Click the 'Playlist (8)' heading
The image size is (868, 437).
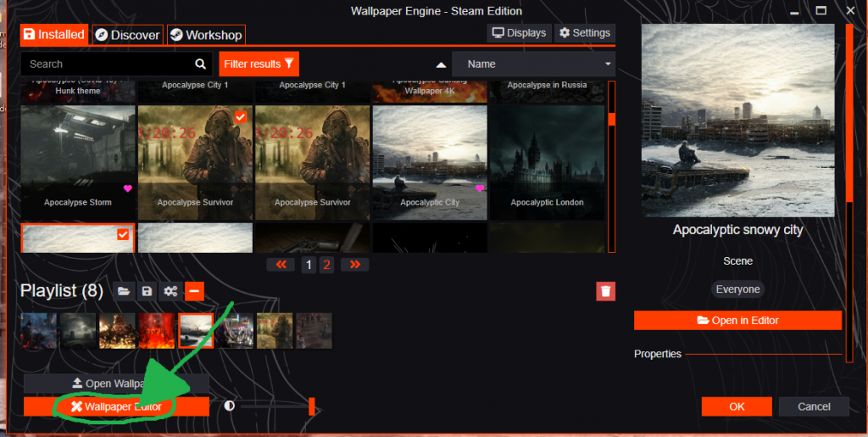[62, 291]
